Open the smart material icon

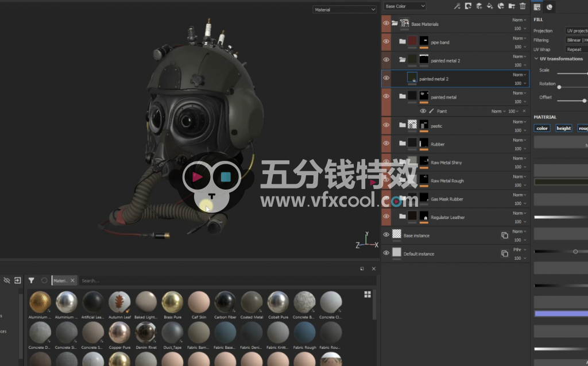pyautogui.click(x=501, y=6)
